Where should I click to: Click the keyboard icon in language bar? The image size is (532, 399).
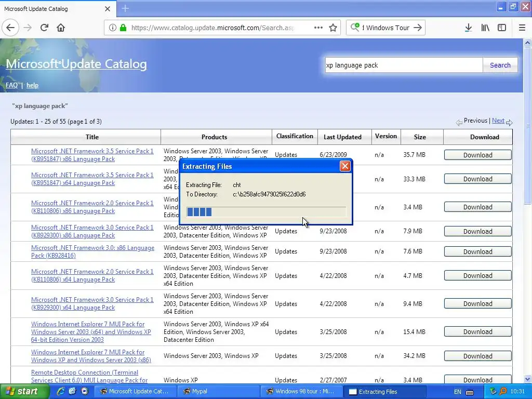[470, 392]
